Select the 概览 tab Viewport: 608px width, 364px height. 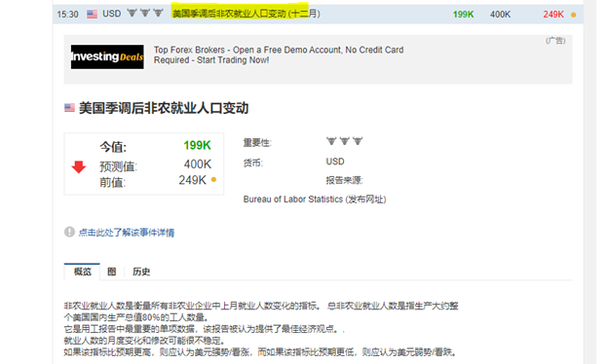pyautogui.click(x=82, y=272)
